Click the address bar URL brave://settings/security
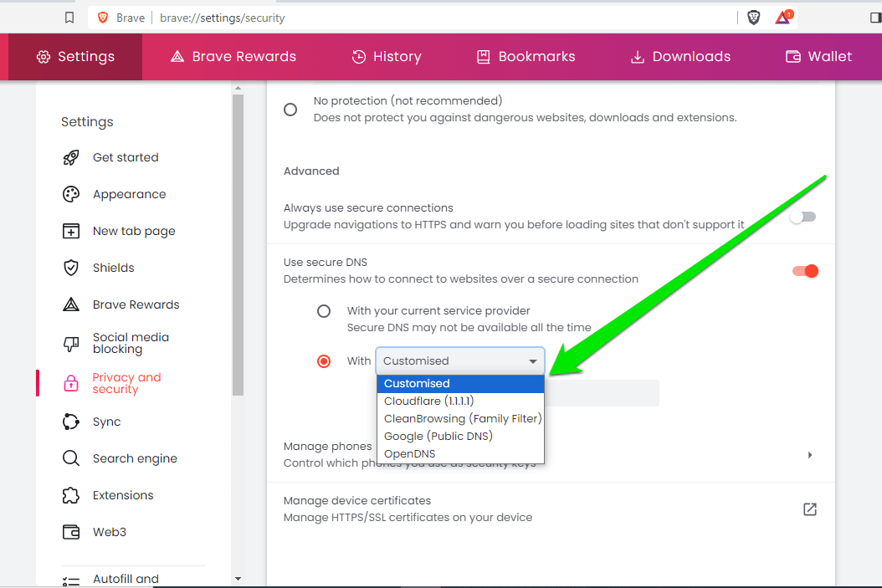The image size is (882, 588). pos(223,18)
